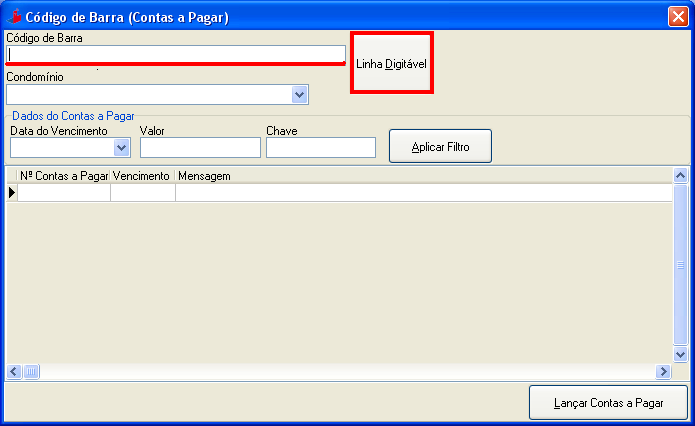
Task: Click the grid's vertical scroll down arrow
Action: tap(681, 355)
